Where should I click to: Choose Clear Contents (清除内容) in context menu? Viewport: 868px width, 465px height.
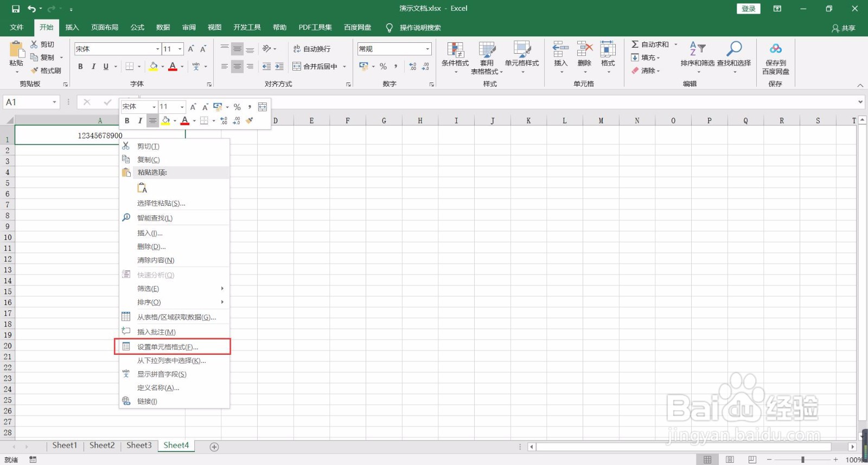[x=174, y=260]
